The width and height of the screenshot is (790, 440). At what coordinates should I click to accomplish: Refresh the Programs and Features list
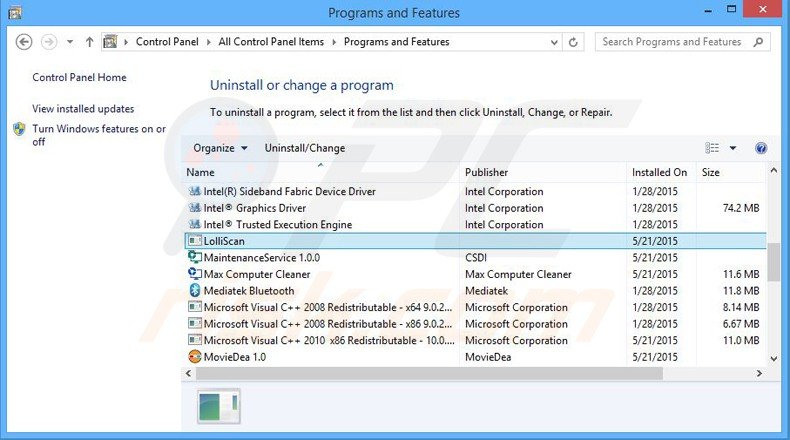pyautogui.click(x=573, y=42)
